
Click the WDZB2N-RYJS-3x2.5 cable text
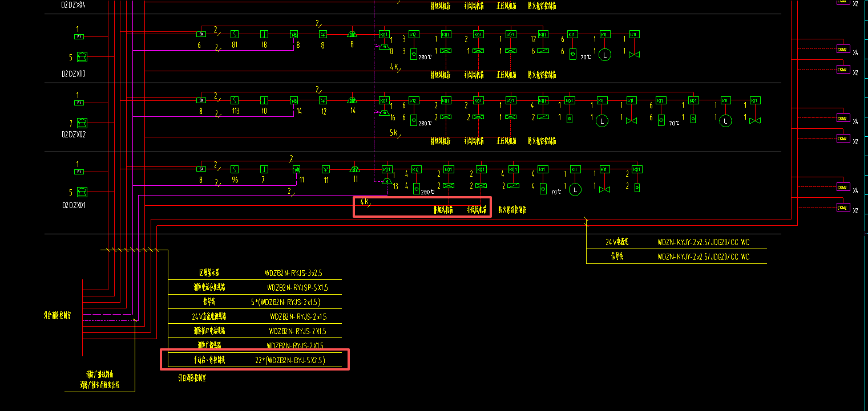[293, 273]
